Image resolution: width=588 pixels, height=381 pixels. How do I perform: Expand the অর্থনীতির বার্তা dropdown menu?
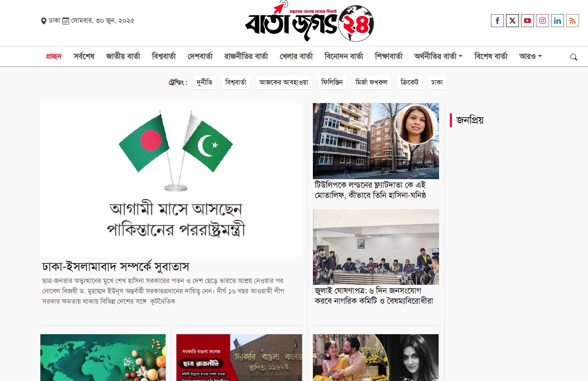[438, 56]
